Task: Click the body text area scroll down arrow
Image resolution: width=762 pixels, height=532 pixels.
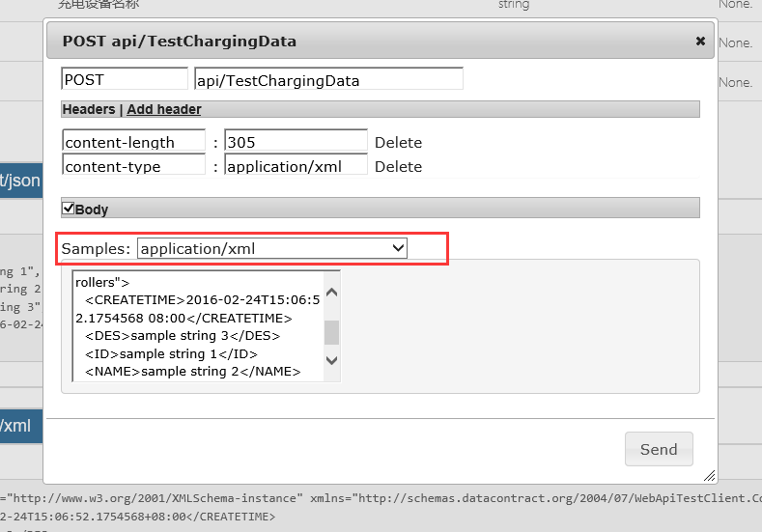Action: pos(332,360)
